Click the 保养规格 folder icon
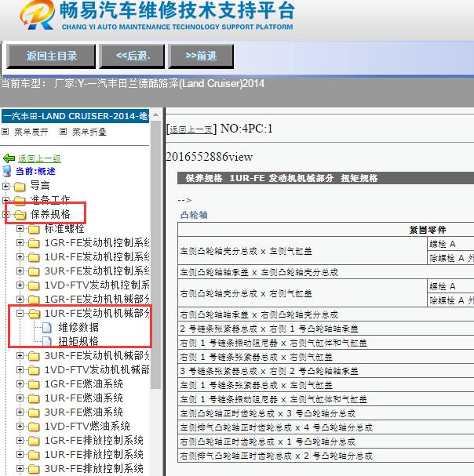Viewport: 474px width, 476px height. click(x=20, y=215)
